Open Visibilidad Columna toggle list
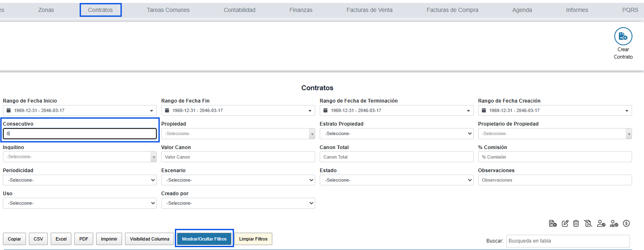Screen dimensions: 644x250 pyautogui.click(x=149, y=239)
